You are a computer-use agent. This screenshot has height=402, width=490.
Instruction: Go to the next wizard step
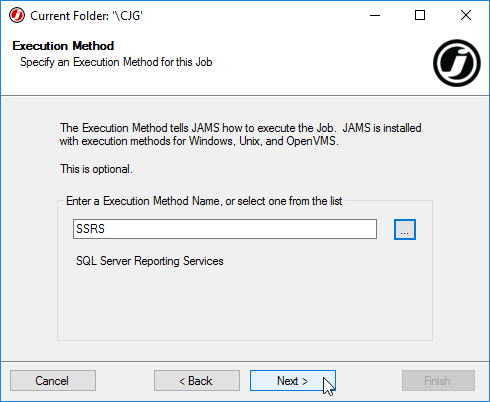click(293, 380)
